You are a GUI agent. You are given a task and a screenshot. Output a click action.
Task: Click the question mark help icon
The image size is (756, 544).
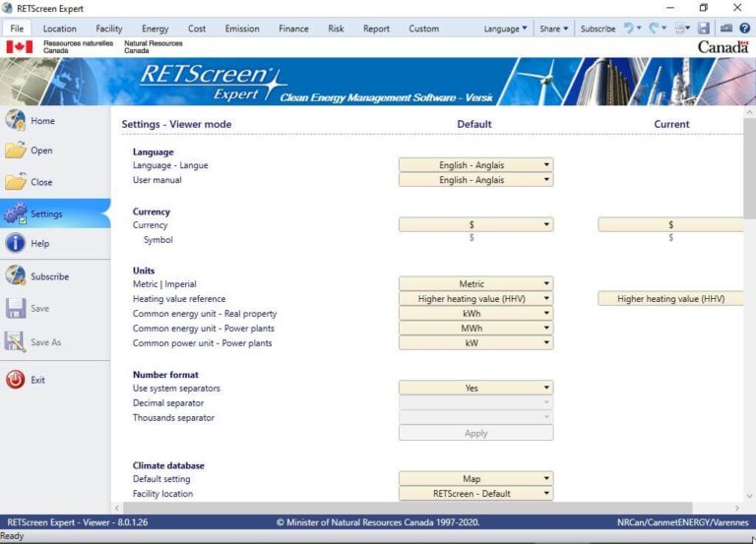coord(745,29)
